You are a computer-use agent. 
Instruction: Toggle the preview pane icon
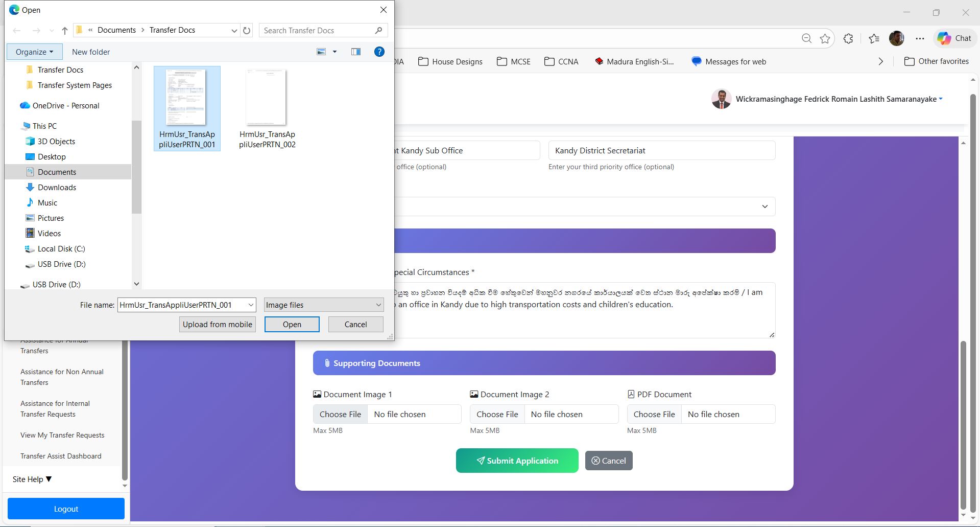click(356, 52)
